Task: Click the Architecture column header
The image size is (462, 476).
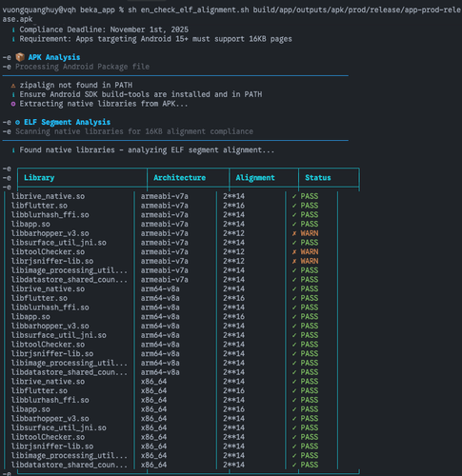Action: coord(179,178)
